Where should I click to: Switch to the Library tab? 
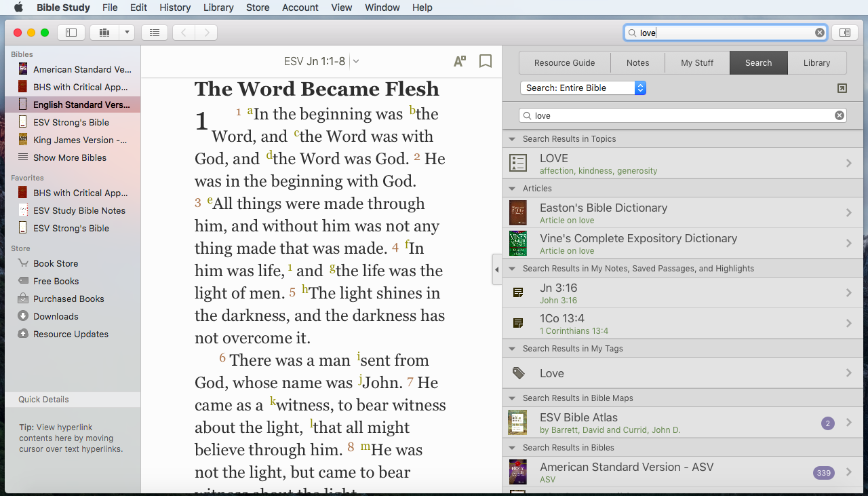(x=816, y=62)
